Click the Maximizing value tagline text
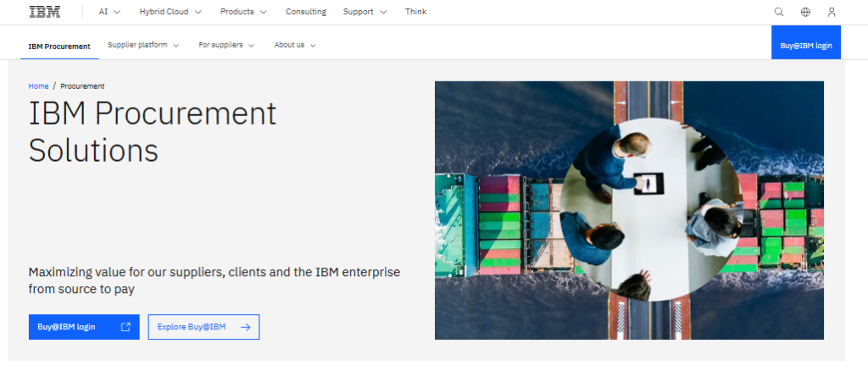This screenshot has width=868, height=371. click(214, 280)
